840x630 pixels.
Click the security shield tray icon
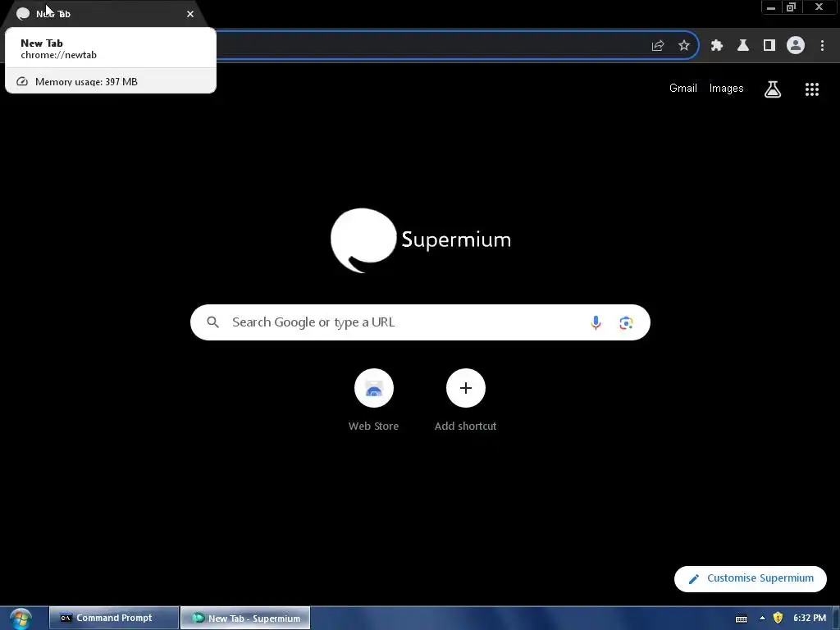pos(778,619)
